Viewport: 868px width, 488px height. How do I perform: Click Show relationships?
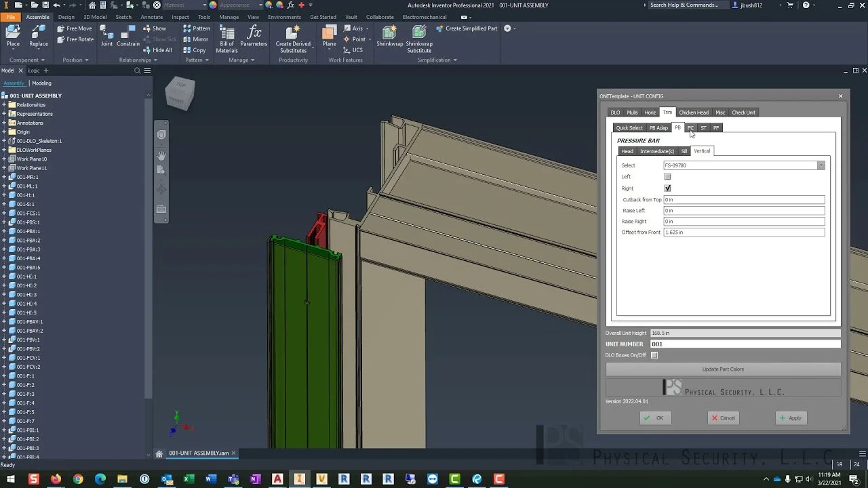click(155, 28)
